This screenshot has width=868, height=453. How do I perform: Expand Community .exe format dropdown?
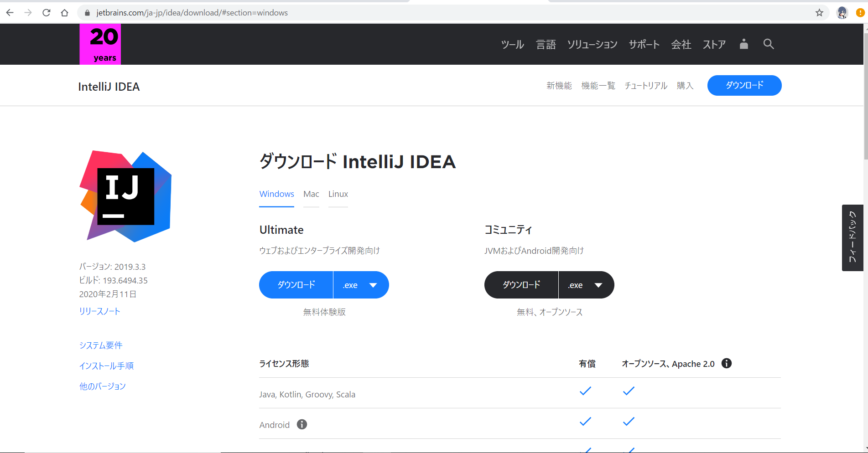click(587, 285)
